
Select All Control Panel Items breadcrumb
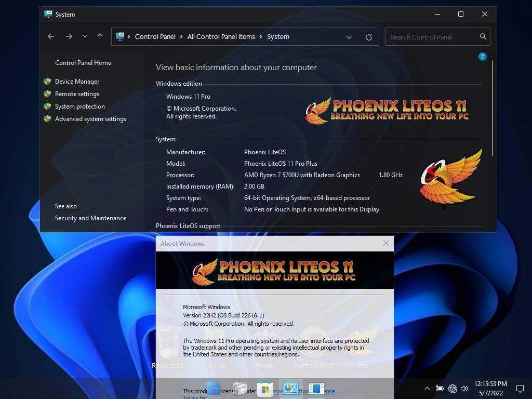(221, 37)
